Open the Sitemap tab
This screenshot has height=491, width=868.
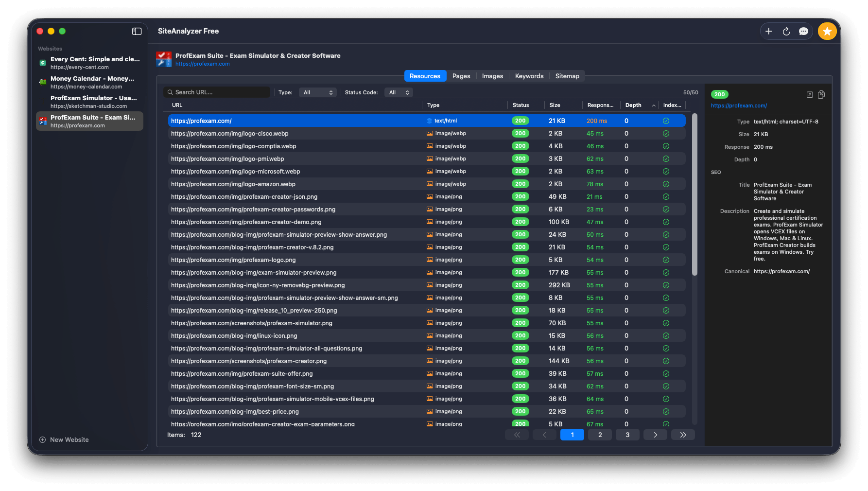coord(567,76)
